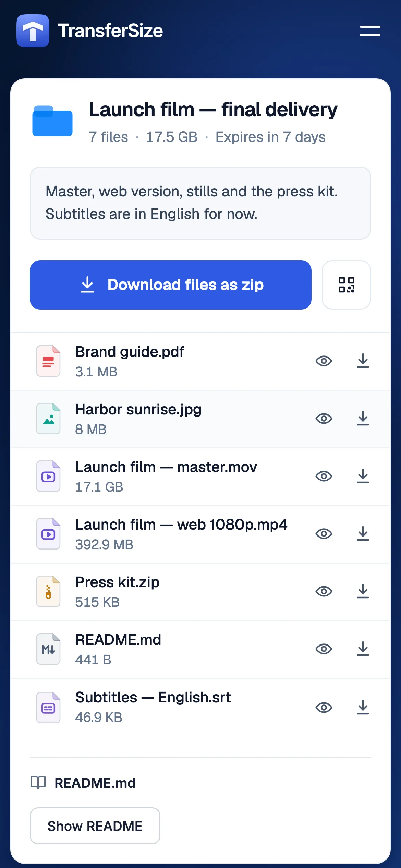Preview Subtitles English.srt
This screenshot has width=401, height=868.
pyautogui.click(x=324, y=708)
